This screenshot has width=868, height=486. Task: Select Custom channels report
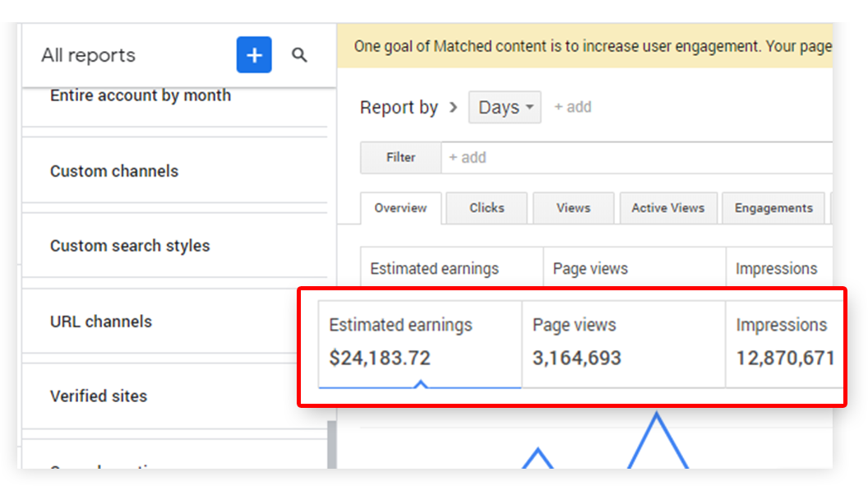click(x=114, y=171)
